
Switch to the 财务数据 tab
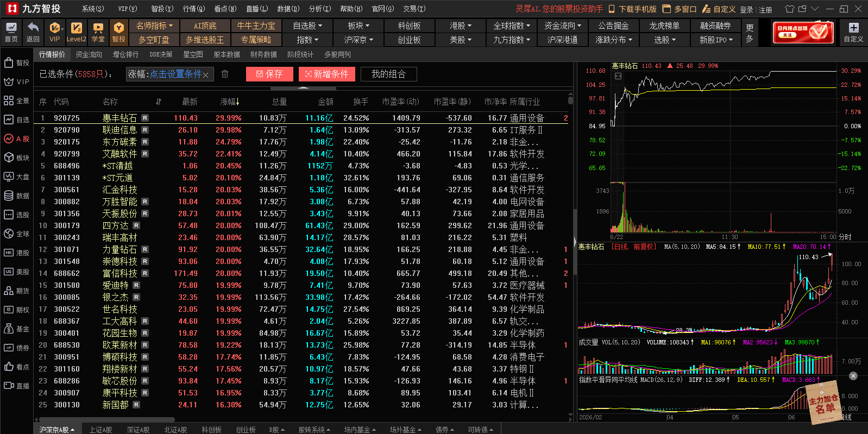coord(263,54)
